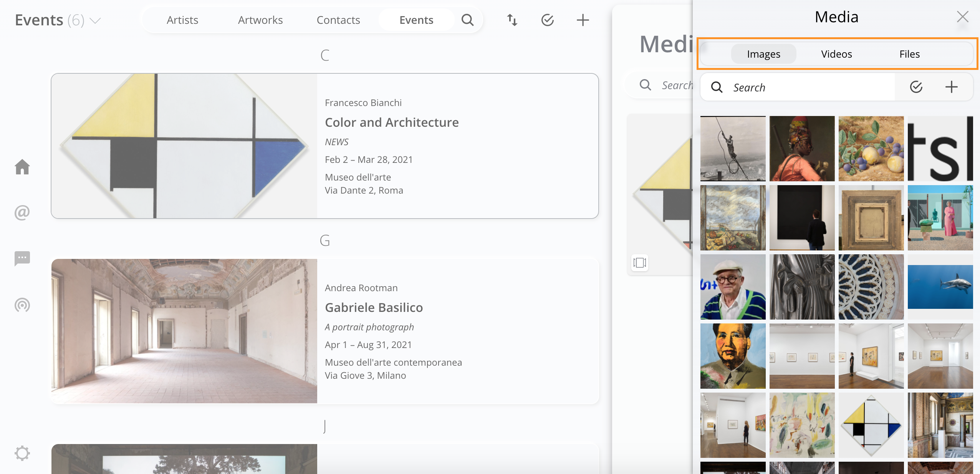This screenshot has width=980, height=474.
Task: Click the sort arrows icon
Action: 512,20
